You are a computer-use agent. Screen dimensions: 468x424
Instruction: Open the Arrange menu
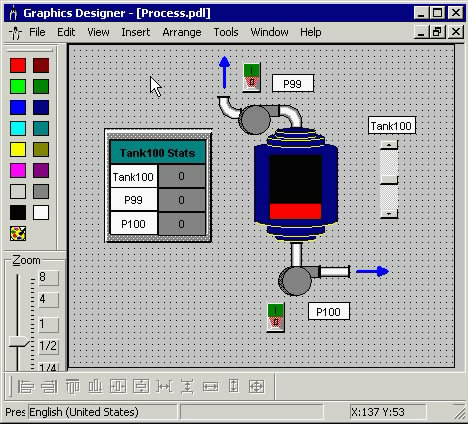(182, 32)
